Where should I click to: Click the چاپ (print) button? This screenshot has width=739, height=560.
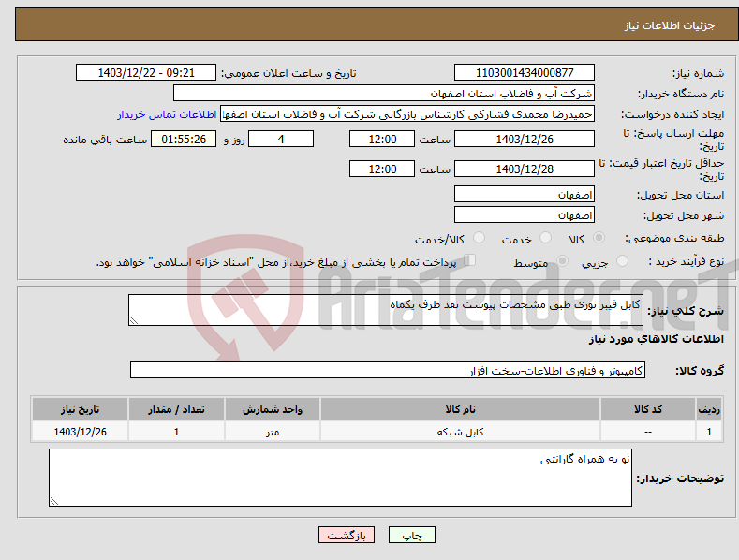point(411,535)
